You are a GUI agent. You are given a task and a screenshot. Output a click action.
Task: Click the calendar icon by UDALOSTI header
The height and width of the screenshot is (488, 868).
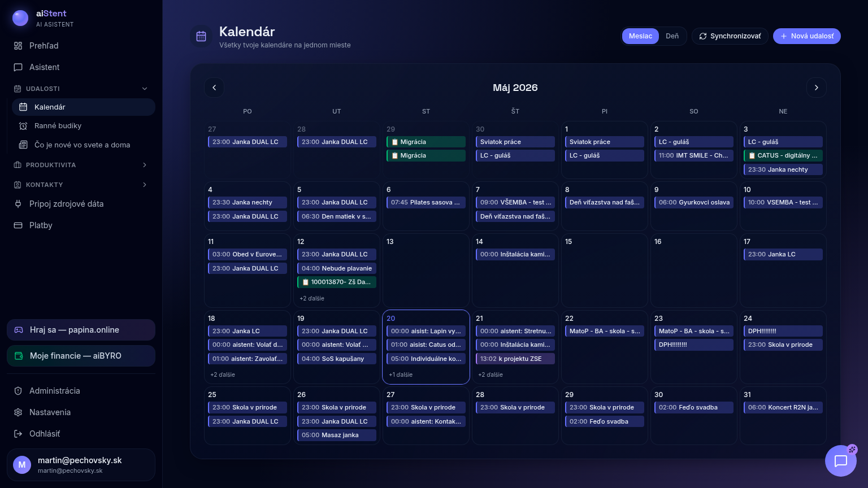pos(18,89)
